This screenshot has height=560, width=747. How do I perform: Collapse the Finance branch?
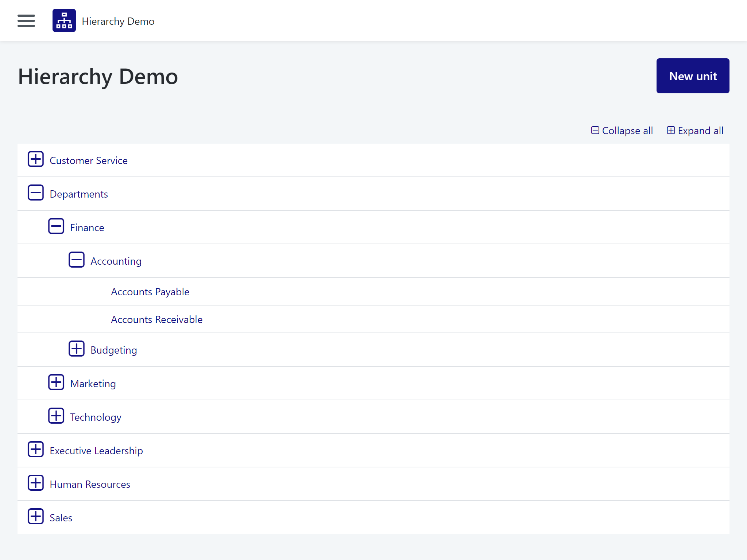tap(56, 226)
